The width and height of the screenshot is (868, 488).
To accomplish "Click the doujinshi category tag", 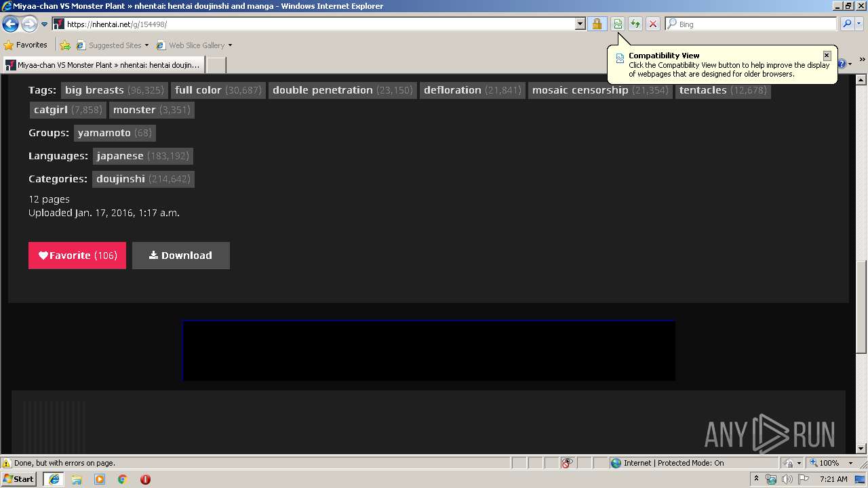I will click(x=143, y=179).
